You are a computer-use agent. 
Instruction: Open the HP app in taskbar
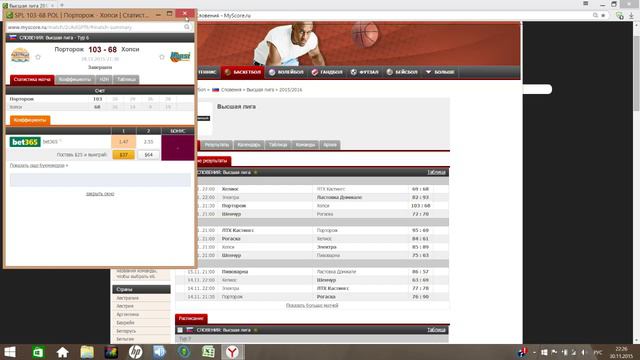(x=136, y=352)
